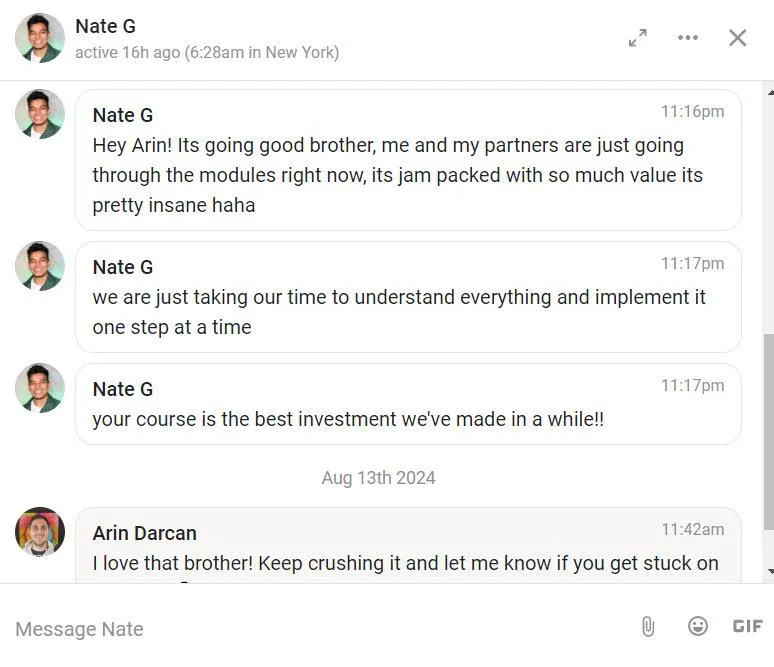Screen dimensions: 774x667
Task: Expand the chat window to full size
Action: tap(637, 38)
